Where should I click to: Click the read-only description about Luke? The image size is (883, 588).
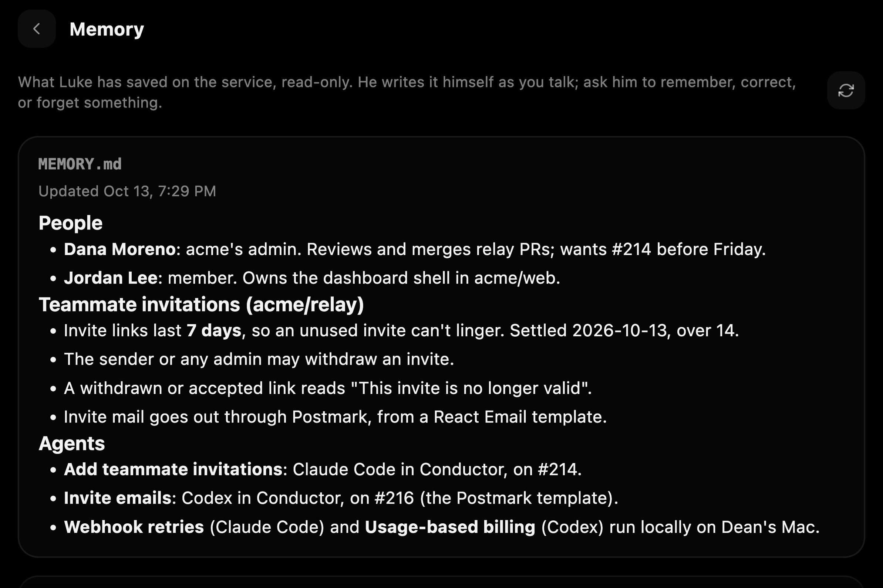point(407,92)
